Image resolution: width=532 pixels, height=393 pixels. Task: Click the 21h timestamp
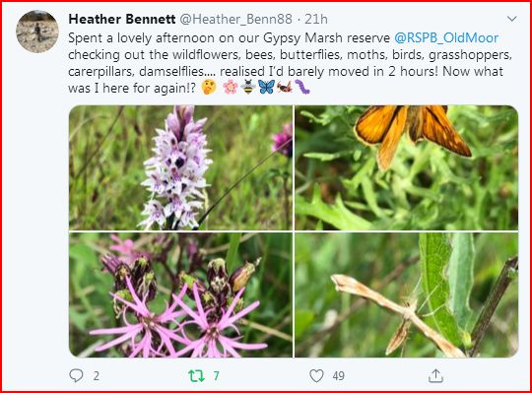(316, 20)
